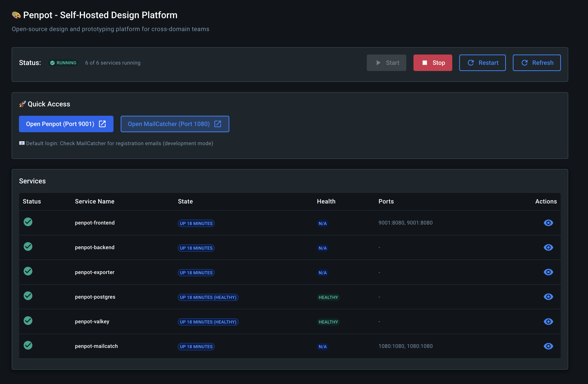
Task: Select the penpot-mailcatch service name
Action: (96, 346)
